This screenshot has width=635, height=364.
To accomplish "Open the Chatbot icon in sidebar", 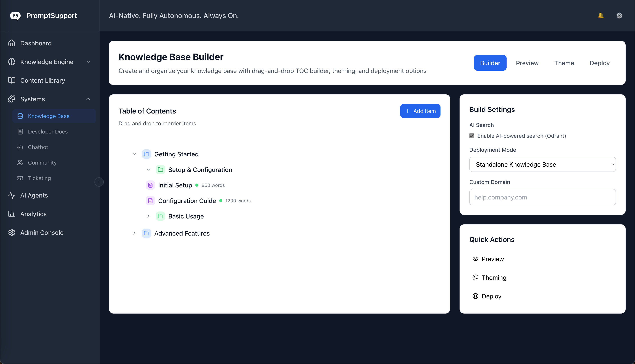I will 20,147.
